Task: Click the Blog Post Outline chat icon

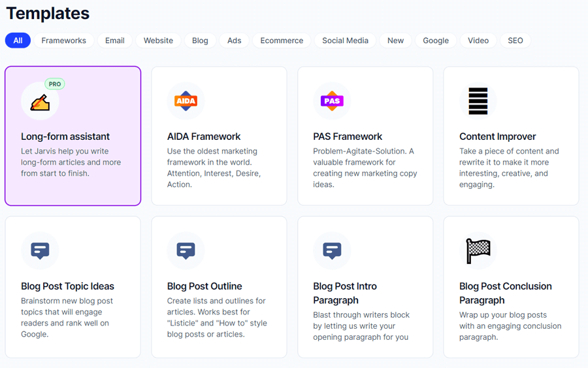Action: tap(186, 251)
